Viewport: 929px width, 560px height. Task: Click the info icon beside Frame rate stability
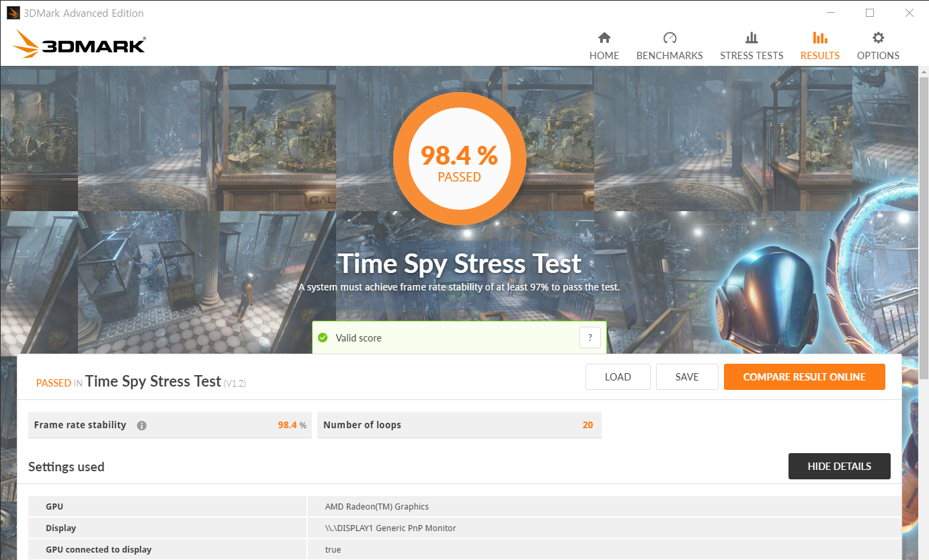pos(141,426)
